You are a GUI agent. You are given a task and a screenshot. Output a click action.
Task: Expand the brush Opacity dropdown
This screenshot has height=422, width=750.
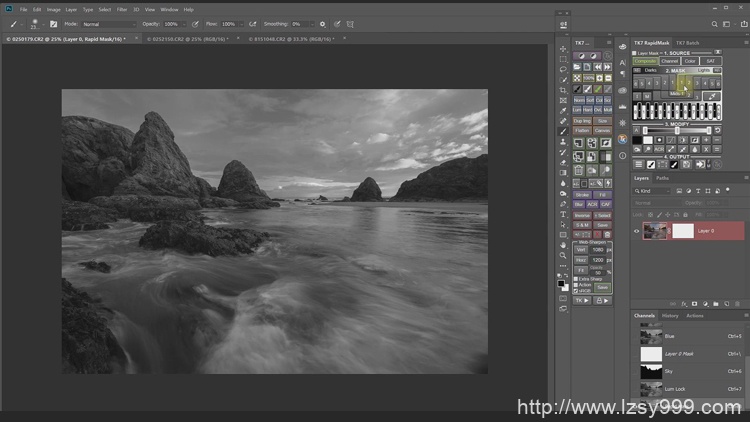click(x=185, y=23)
